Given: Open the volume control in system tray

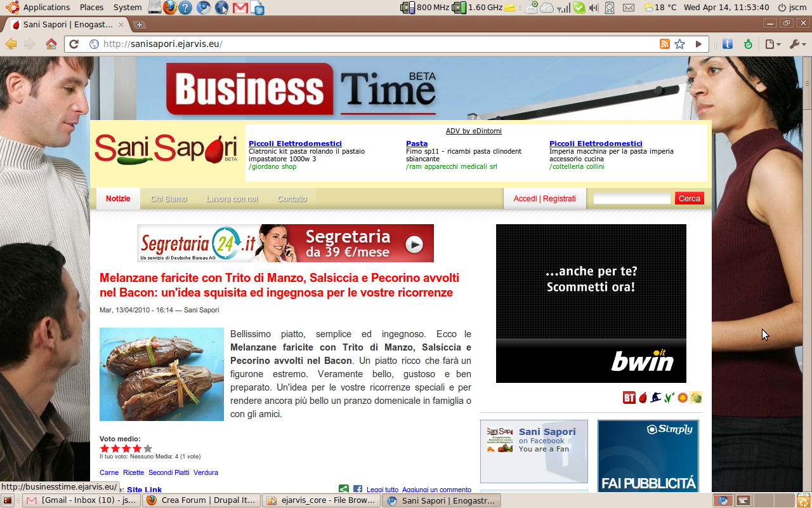Looking at the screenshot, I should pos(594,8).
